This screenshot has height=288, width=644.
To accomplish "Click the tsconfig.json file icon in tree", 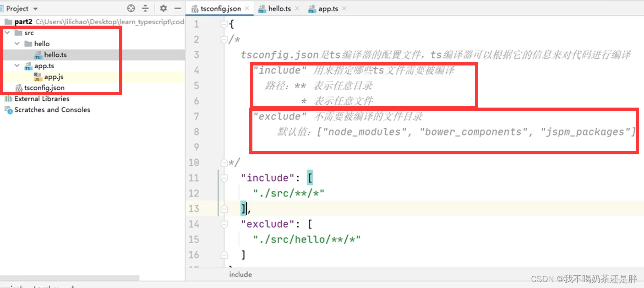I will click(x=19, y=87).
